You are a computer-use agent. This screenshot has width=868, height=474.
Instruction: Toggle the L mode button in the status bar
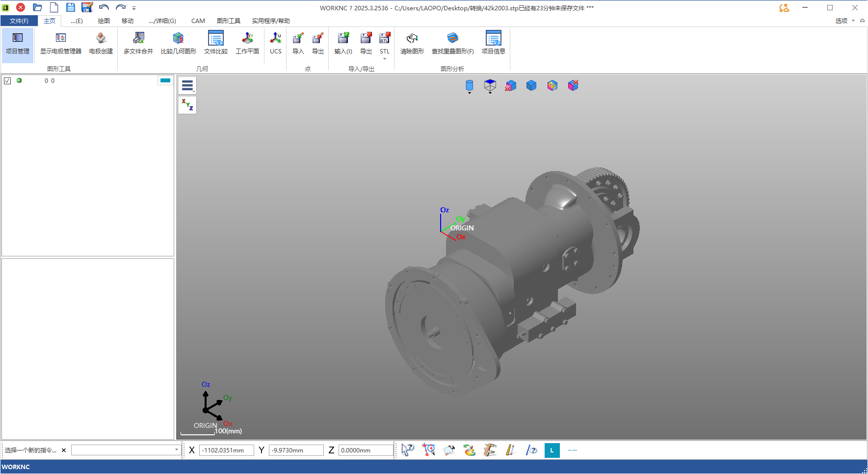552,450
